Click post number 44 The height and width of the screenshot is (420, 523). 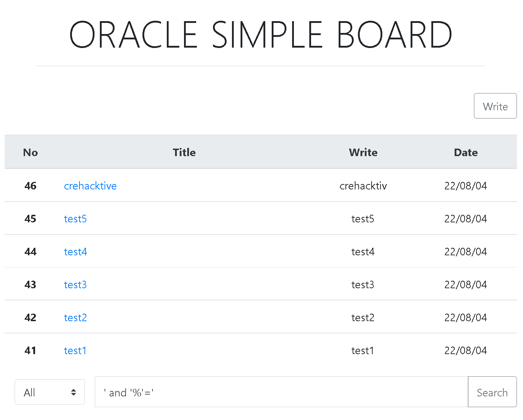click(30, 252)
